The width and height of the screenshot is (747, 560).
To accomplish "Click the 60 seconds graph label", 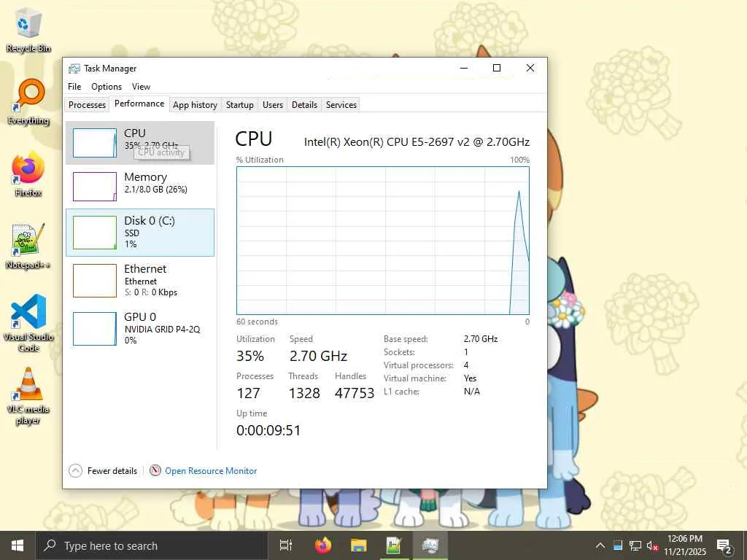I will click(257, 322).
